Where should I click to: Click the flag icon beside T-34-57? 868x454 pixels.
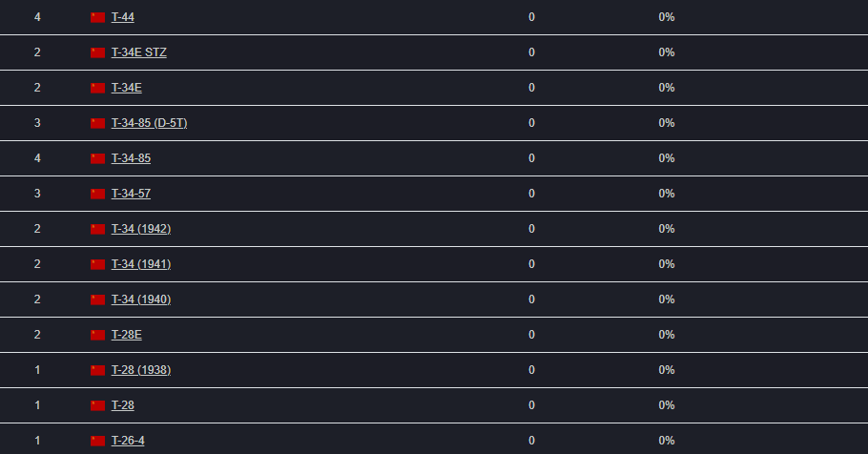tap(97, 194)
